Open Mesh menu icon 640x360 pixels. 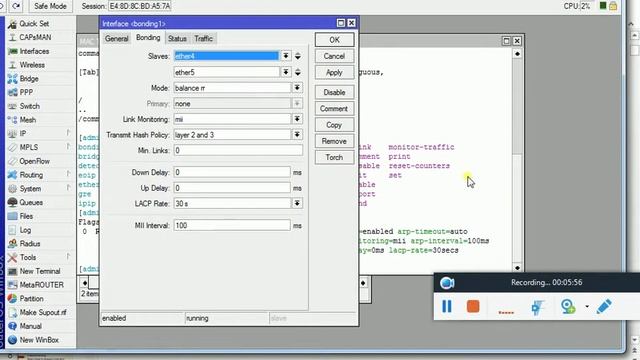[13, 120]
